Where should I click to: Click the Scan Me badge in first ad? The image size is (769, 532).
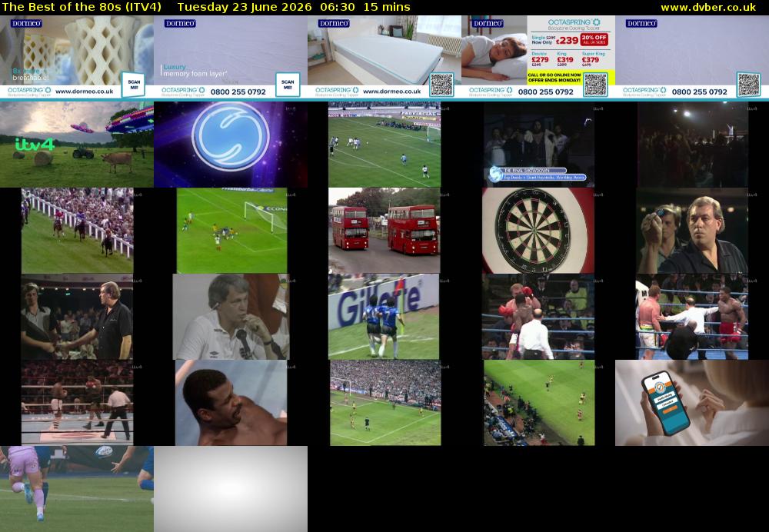133,85
